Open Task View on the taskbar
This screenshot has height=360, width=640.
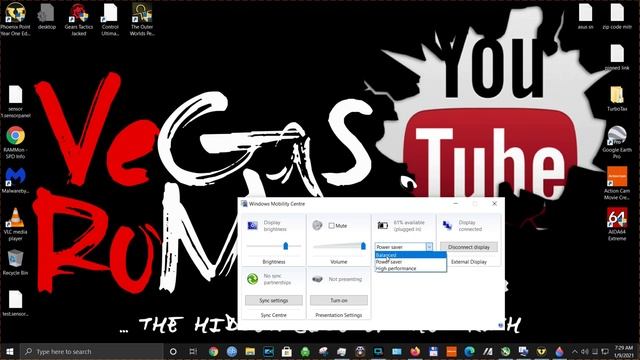(x=193, y=351)
